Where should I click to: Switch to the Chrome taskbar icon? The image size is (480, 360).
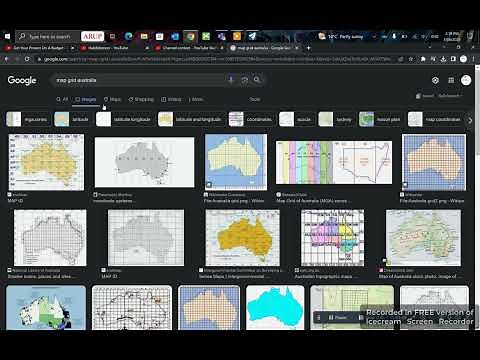point(191,36)
